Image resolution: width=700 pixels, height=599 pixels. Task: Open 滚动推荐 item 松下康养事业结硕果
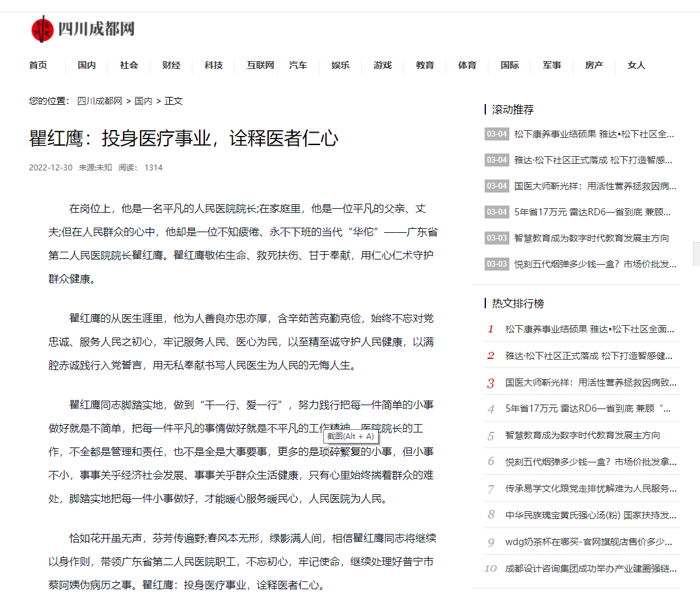click(594, 134)
